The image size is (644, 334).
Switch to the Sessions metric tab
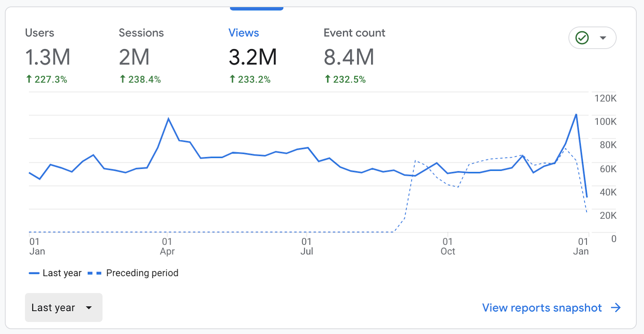pyautogui.click(x=141, y=33)
